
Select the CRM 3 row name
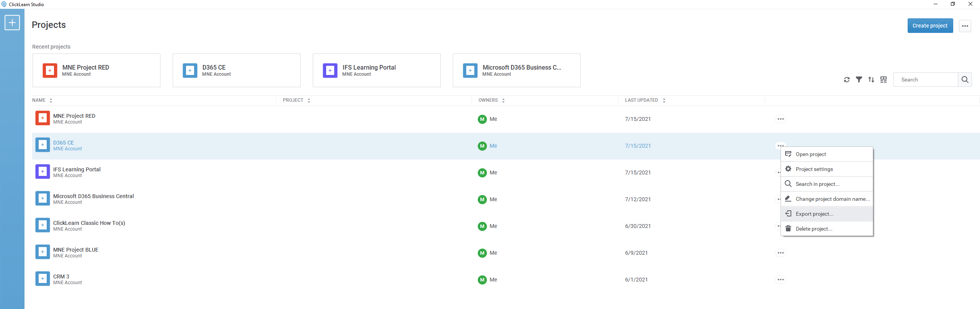[61, 276]
